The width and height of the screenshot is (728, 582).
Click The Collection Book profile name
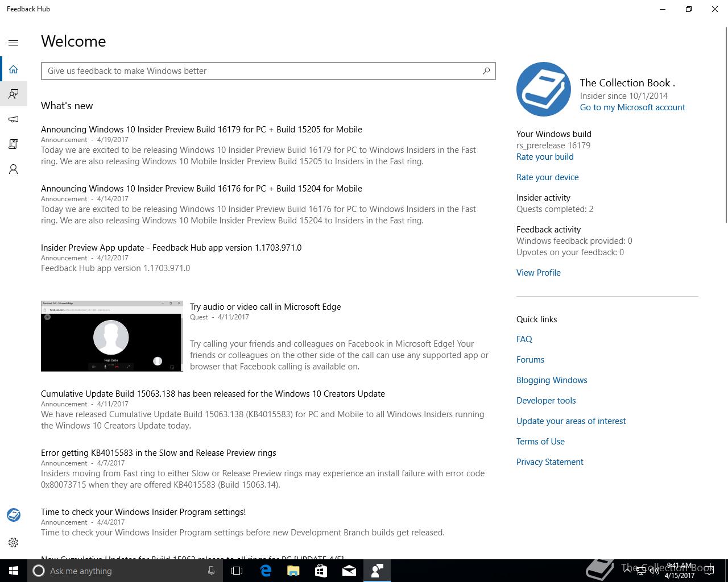(627, 83)
